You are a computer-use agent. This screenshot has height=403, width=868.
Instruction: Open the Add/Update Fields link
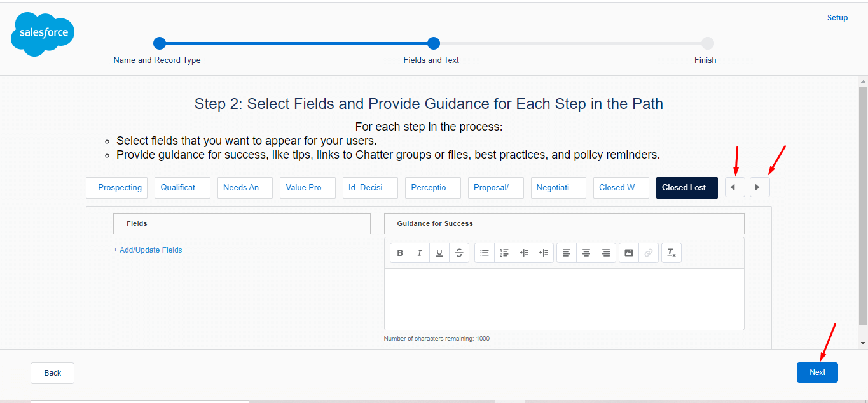(148, 250)
